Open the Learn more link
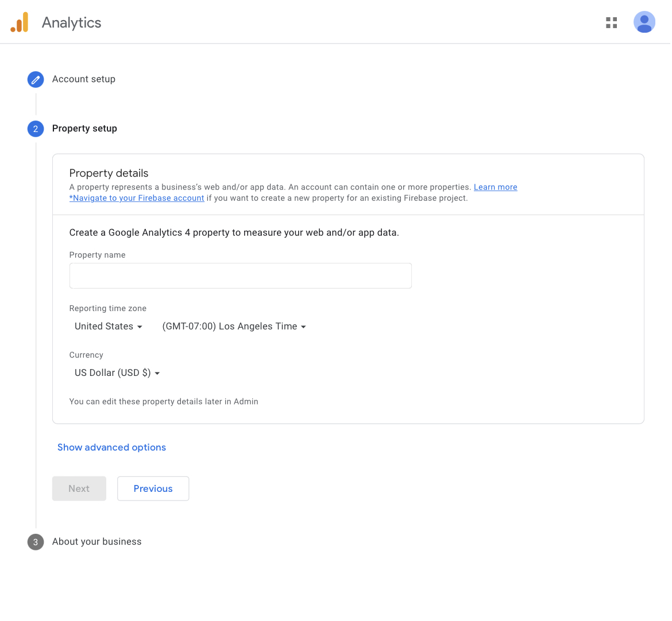Screen dimensions: 672x621 pyautogui.click(x=495, y=187)
